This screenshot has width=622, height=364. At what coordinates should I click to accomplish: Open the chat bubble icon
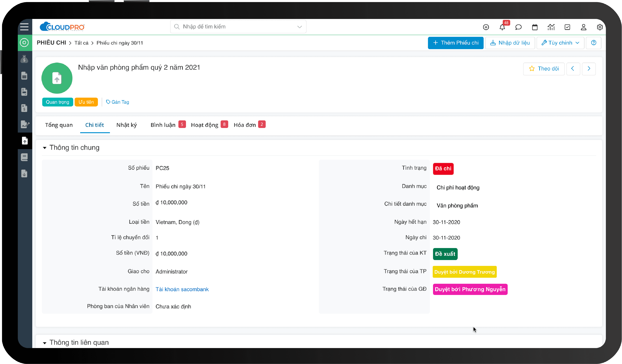[518, 27]
